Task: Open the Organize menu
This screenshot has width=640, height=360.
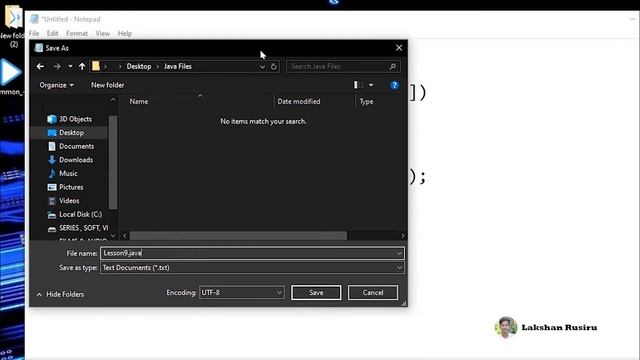Action: coord(56,85)
